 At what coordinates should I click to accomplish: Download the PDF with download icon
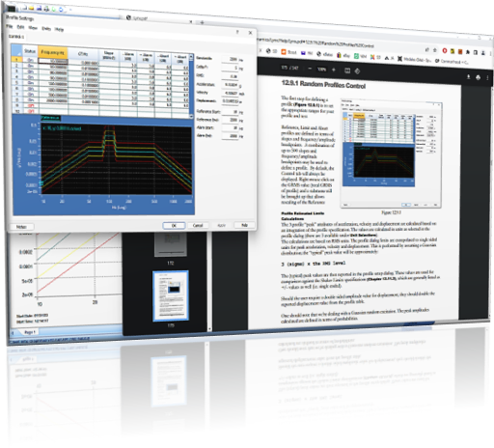468,76
